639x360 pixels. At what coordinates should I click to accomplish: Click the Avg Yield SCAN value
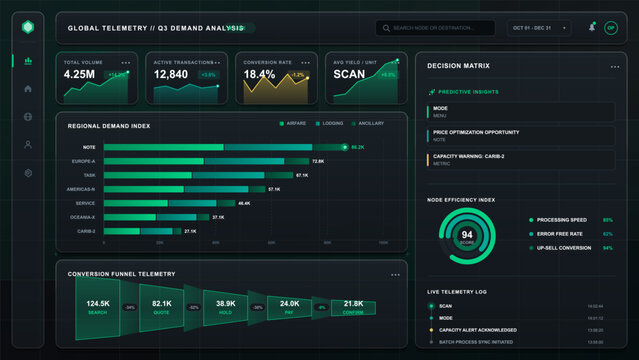349,74
